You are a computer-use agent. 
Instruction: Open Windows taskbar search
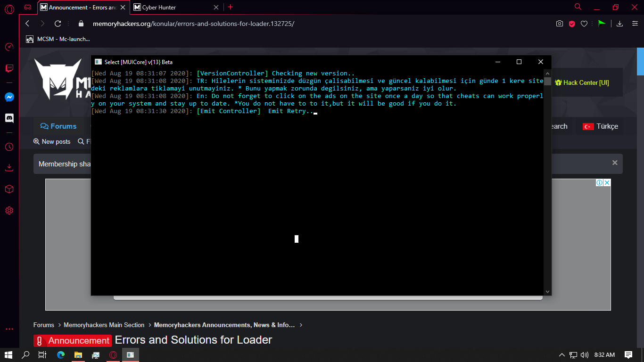(25, 354)
